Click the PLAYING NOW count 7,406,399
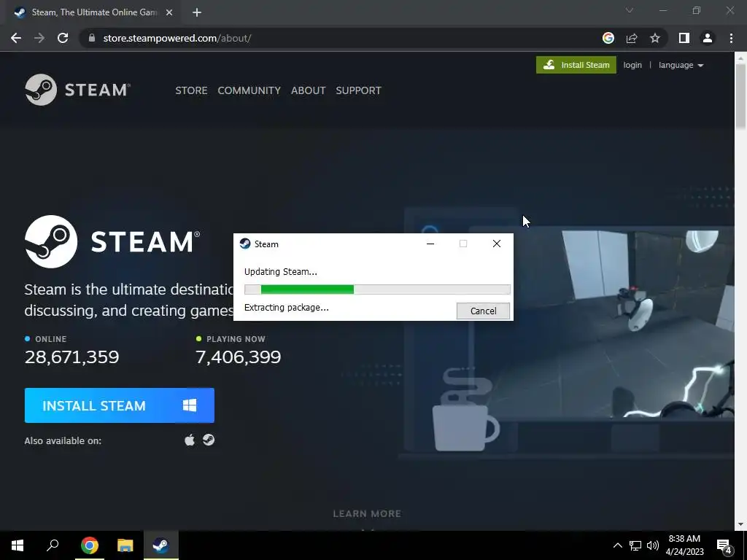 (x=239, y=357)
